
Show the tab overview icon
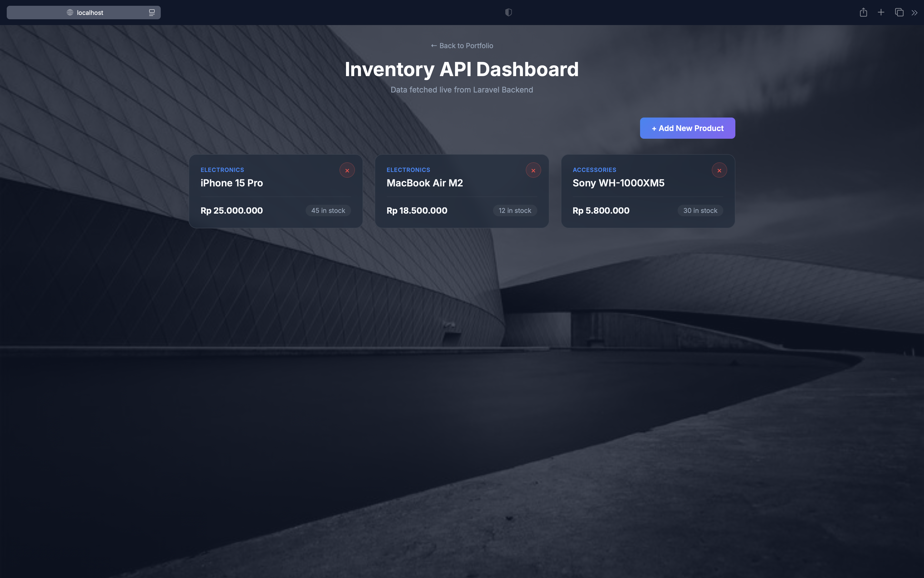(899, 12)
